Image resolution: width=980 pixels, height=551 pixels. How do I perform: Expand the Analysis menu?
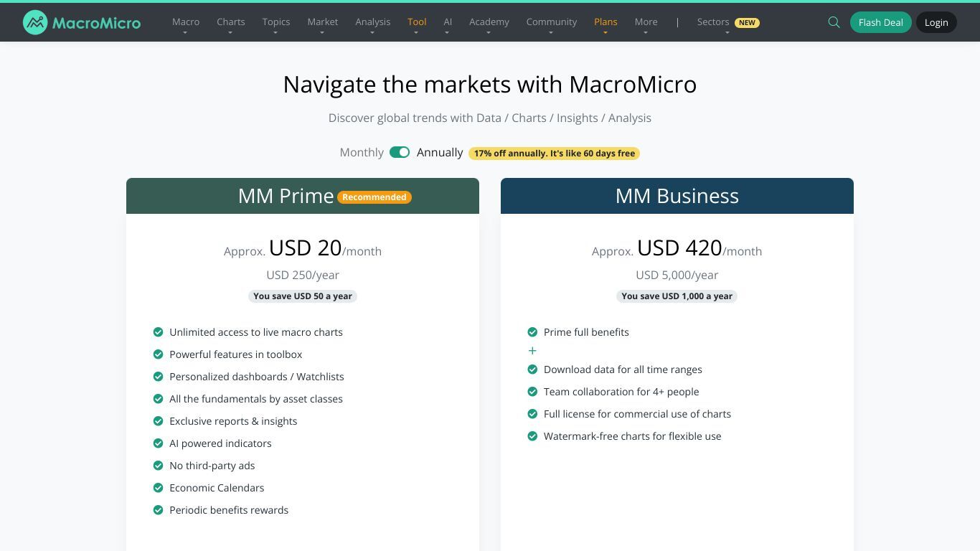[x=373, y=22]
